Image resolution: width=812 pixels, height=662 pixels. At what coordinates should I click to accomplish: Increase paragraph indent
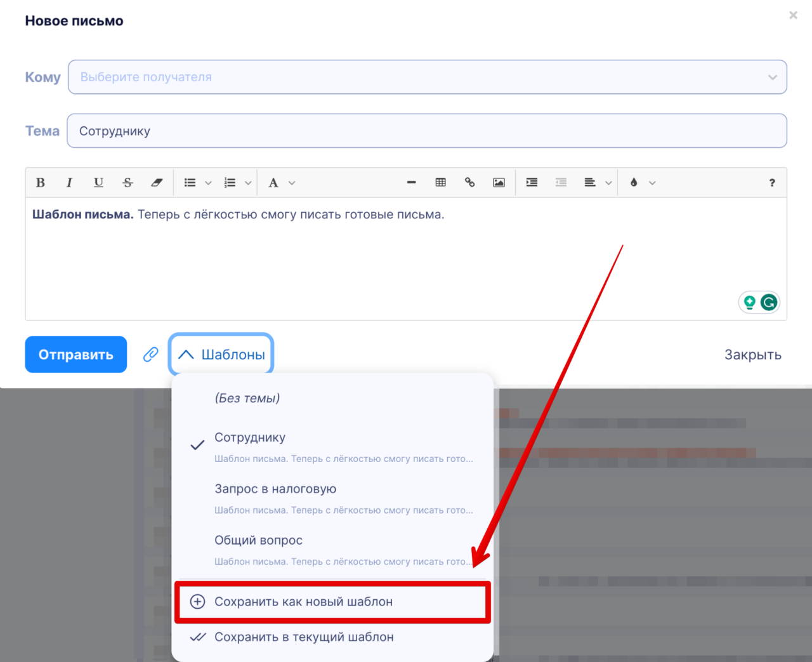pyautogui.click(x=532, y=183)
